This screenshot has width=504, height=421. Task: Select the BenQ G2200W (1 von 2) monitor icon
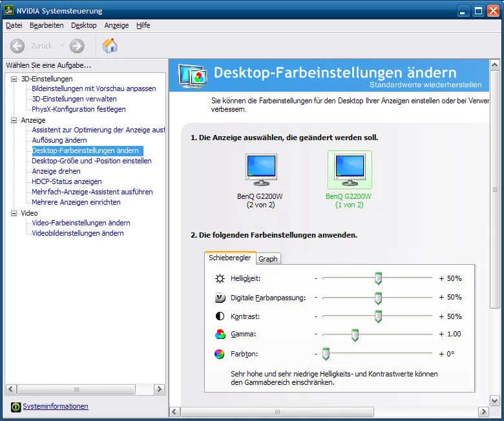click(x=350, y=170)
